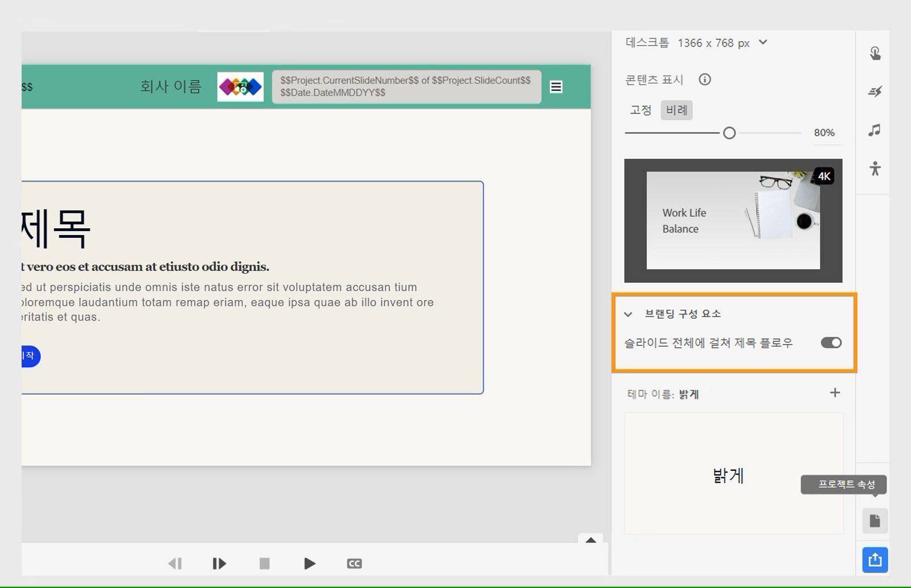The image size is (911, 588).
Task: Select the 고정 content display mode
Action: pyautogui.click(x=641, y=110)
